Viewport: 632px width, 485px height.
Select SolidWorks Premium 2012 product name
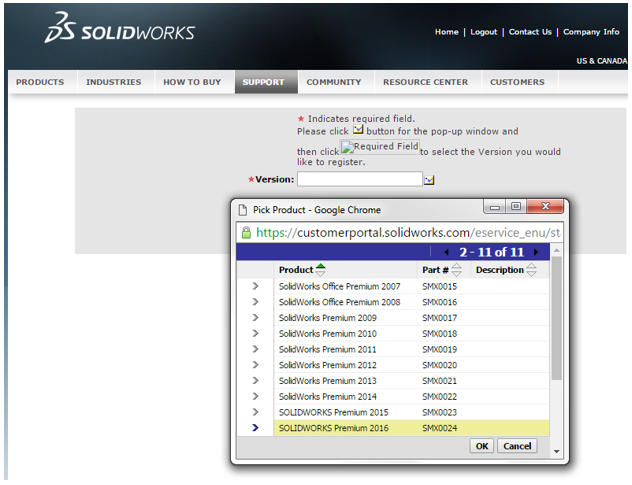[327, 365]
